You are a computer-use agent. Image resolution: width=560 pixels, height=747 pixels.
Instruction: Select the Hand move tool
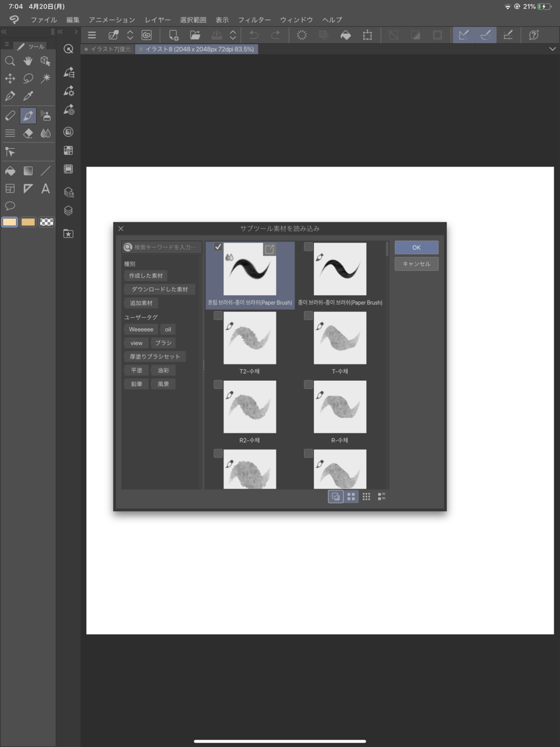[x=28, y=61]
